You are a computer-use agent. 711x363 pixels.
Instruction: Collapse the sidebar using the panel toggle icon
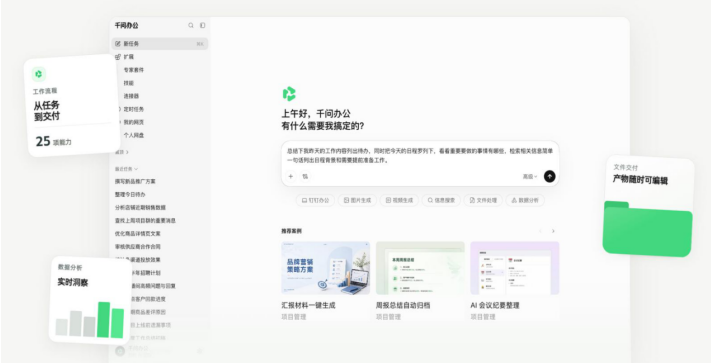[x=202, y=26]
